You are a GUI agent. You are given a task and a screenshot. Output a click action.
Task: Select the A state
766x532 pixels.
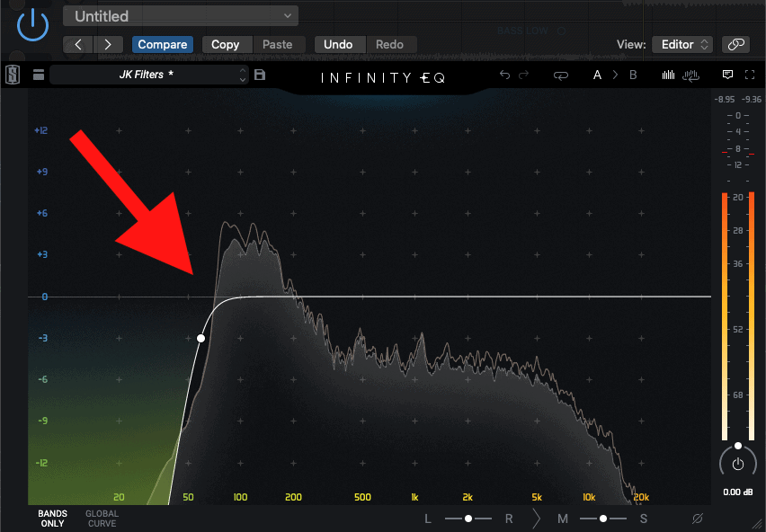click(597, 75)
